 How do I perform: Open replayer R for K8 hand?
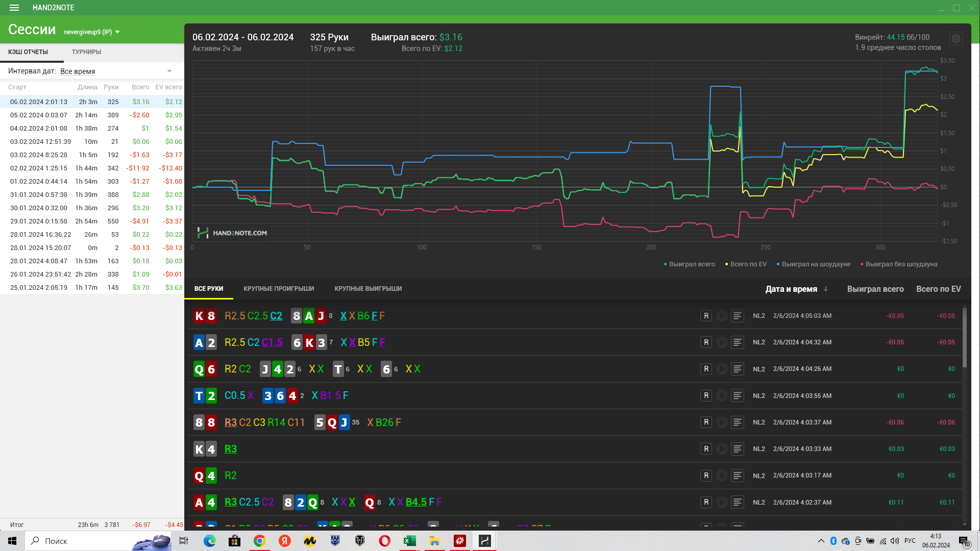coord(706,316)
